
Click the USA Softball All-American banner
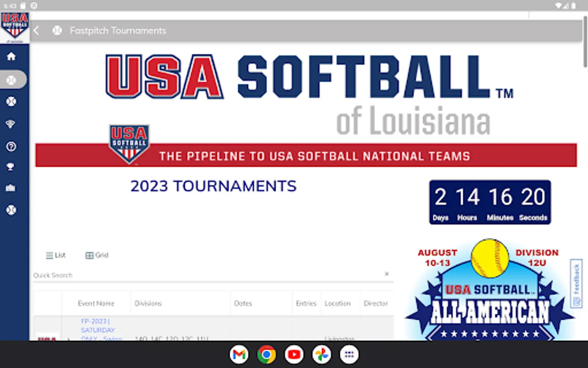[490, 289]
